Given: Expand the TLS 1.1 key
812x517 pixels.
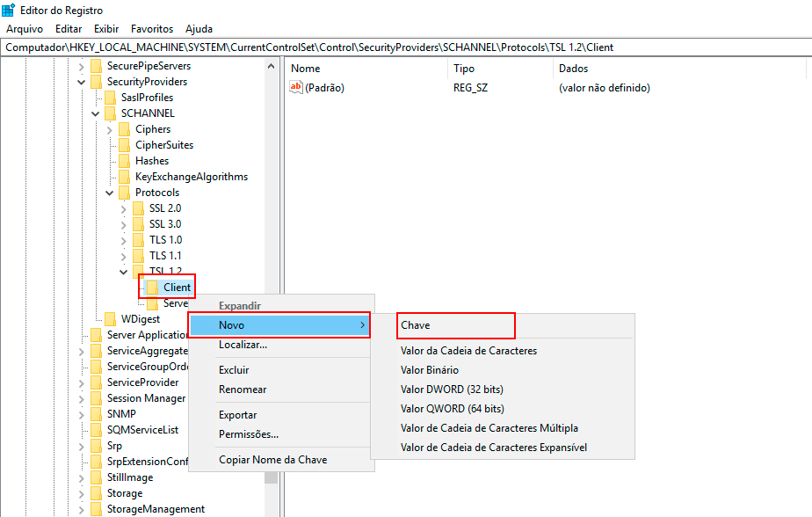Looking at the screenshot, I should pyautogui.click(x=123, y=256).
